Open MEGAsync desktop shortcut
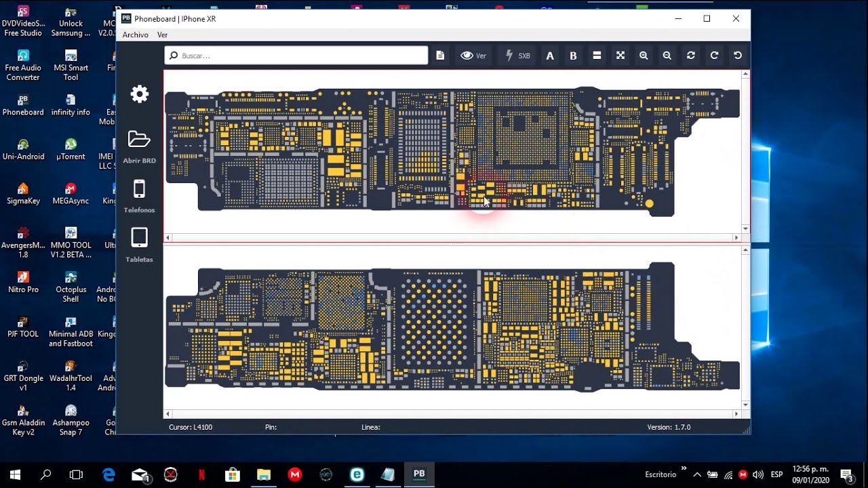The height and width of the screenshot is (488, 868). pos(71,193)
